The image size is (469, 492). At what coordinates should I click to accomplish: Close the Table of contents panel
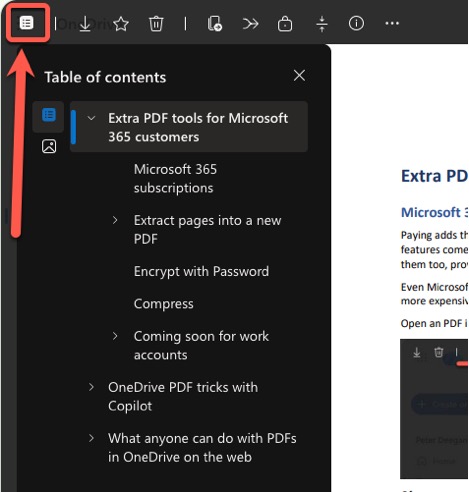point(299,76)
